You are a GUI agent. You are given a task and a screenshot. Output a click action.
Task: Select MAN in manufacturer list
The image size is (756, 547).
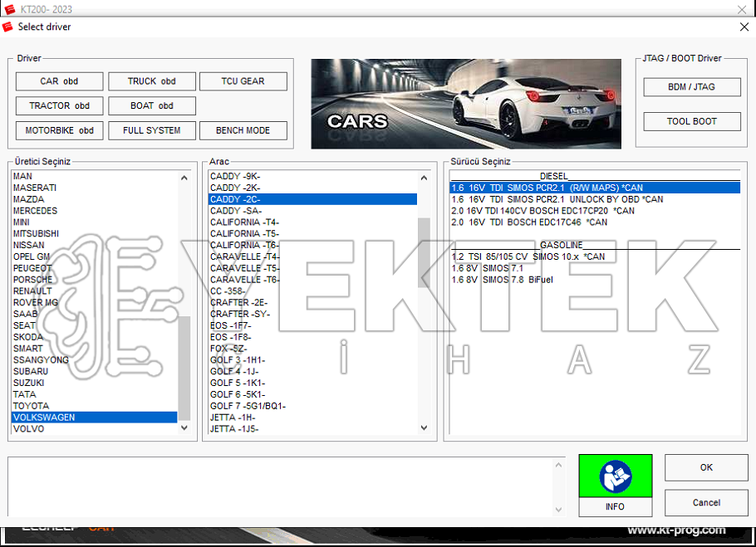pos(94,176)
